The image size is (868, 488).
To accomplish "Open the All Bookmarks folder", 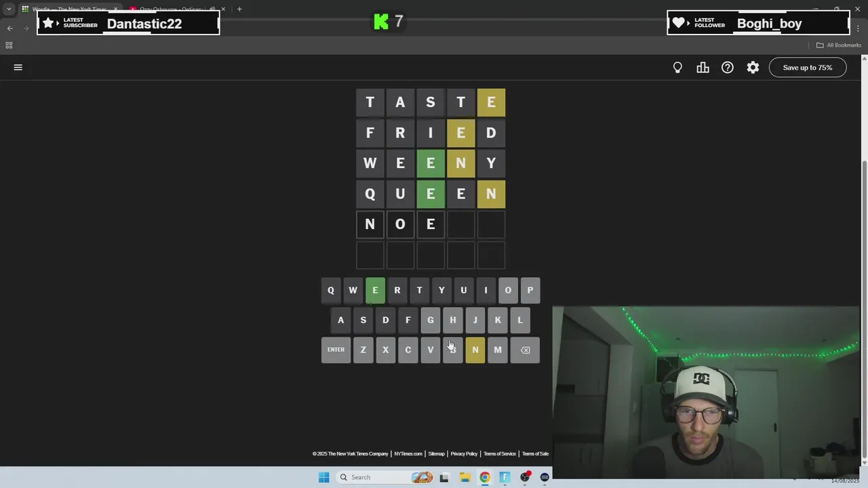I will pos(839,45).
